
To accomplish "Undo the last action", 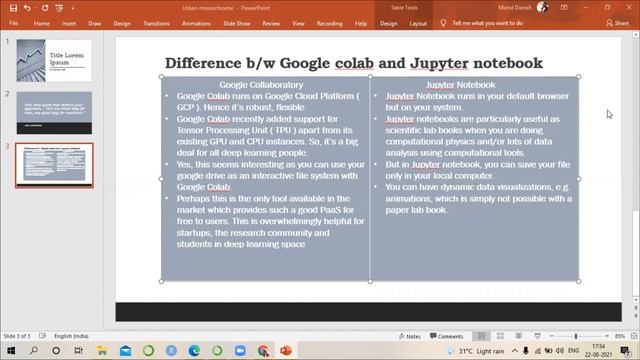I will point(27,8).
